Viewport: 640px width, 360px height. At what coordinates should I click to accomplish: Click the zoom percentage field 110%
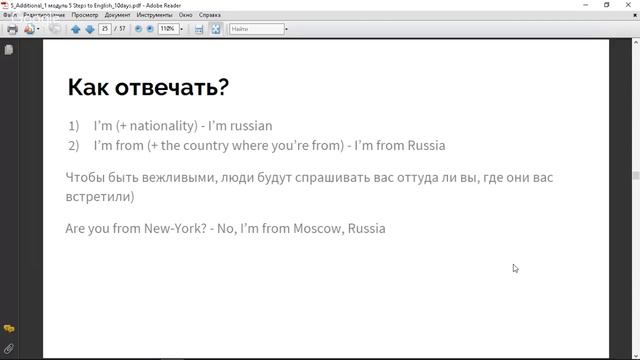[x=168, y=29]
